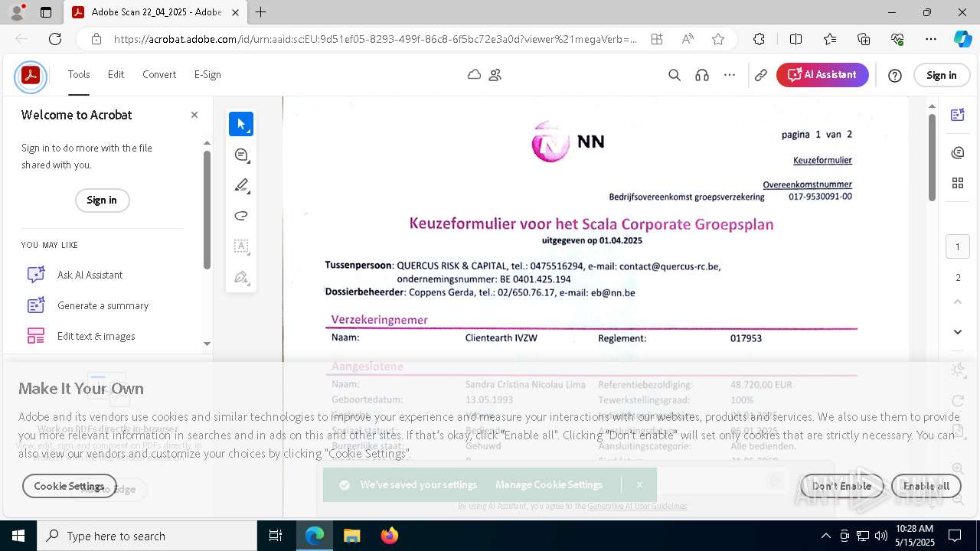This screenshot has width=980, height=551.
Task: Click the cloud storage icon
Action: point(475,75)
